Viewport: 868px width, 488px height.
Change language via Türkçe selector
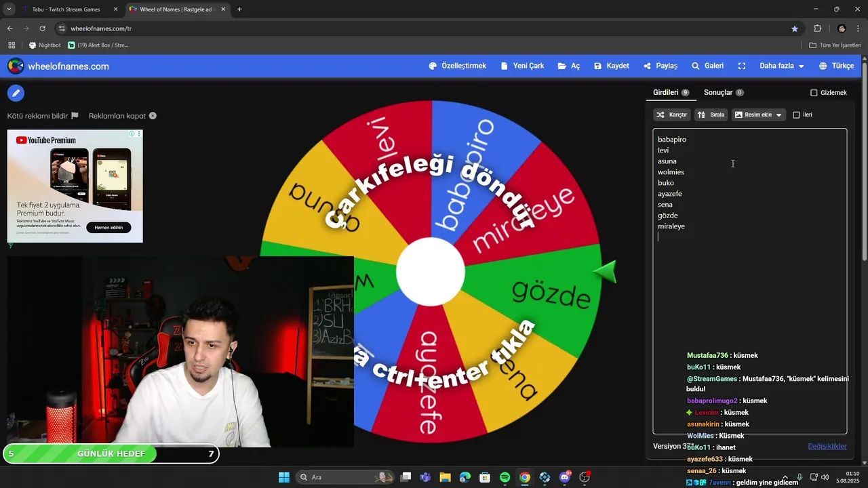click(837, 66)
